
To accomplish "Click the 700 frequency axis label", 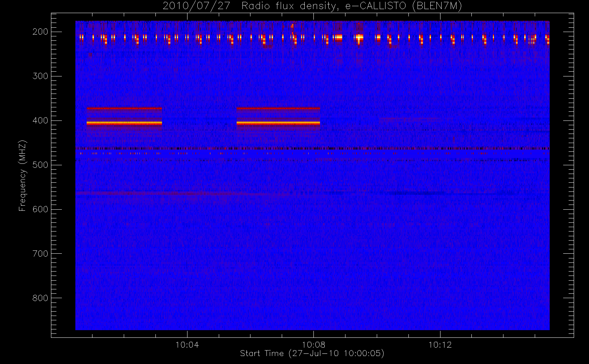I will click(x=40, y=254).
